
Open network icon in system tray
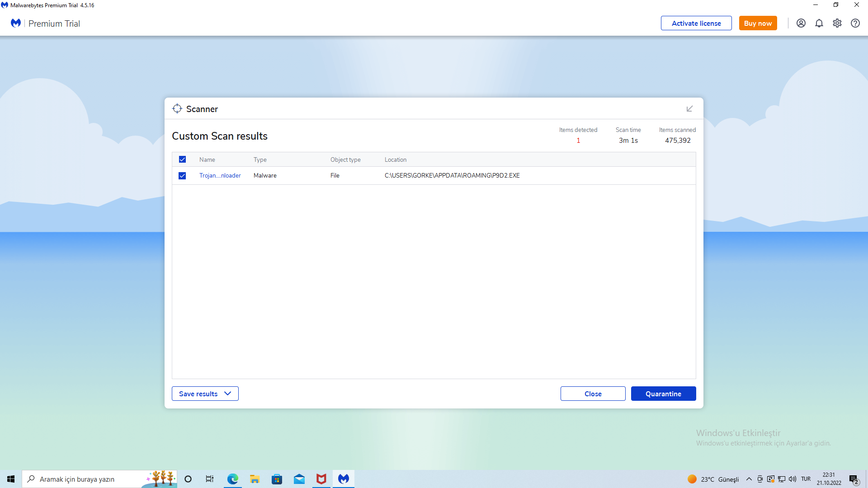[x=782, y=479]
